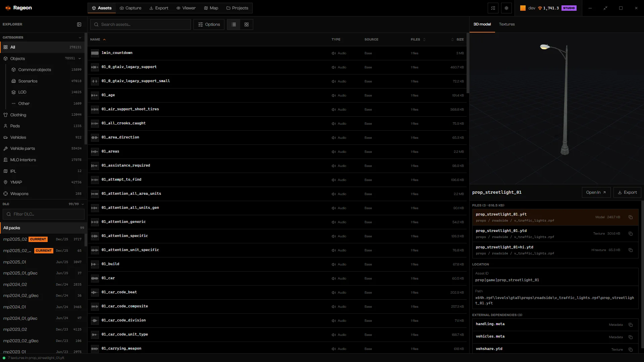The image size is (644, 362).
Task: Copy path of prop_streetlight_01+hi.ytd file
Action: point(631,250)
